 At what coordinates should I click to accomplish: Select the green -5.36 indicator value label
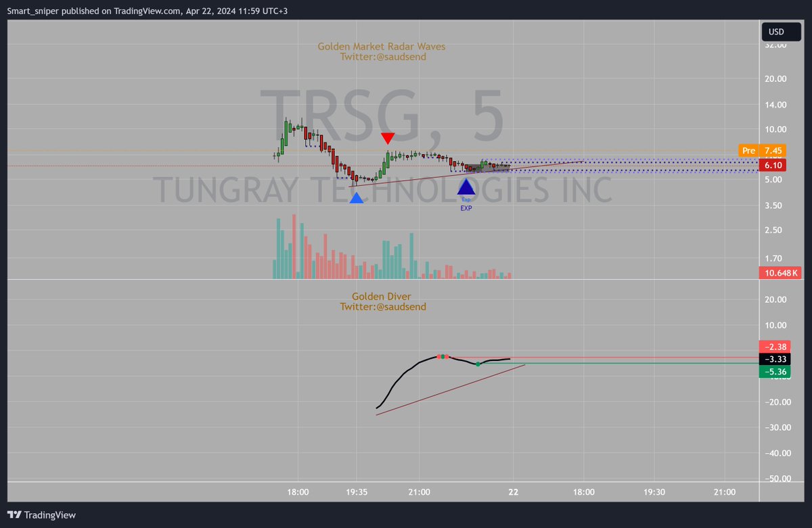click(x=773, y=372)
